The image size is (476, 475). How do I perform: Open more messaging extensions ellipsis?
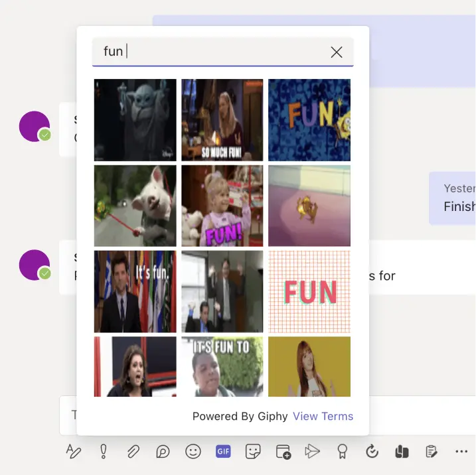click(461, 452)
